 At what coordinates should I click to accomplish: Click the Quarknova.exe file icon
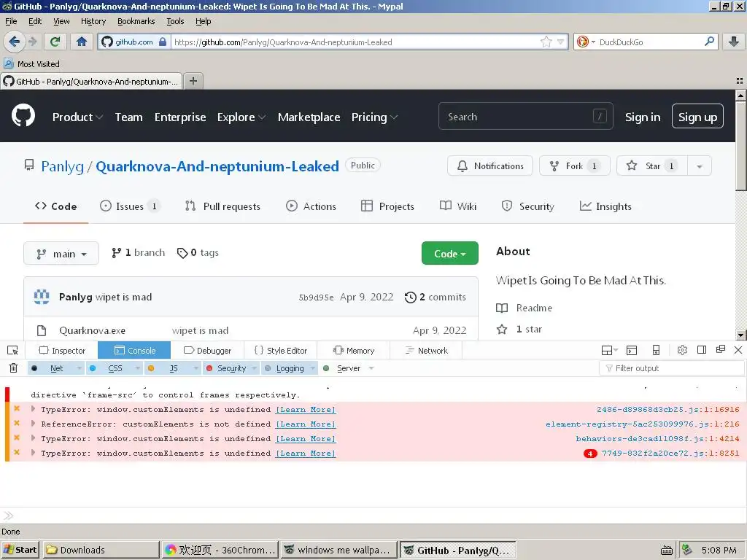pos(42,330)
